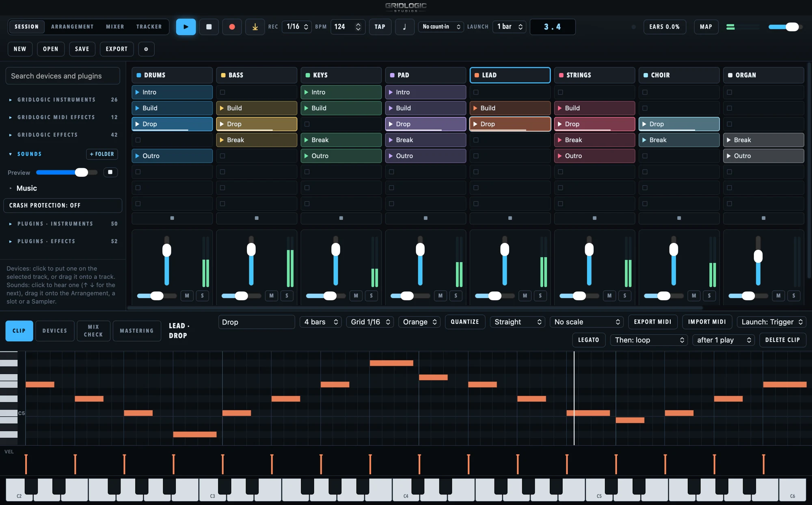Image resolution: width=812 pixels, height=505 pixels.
Task: Launch the Keys Break clip
Action: (x=341, y=140)
